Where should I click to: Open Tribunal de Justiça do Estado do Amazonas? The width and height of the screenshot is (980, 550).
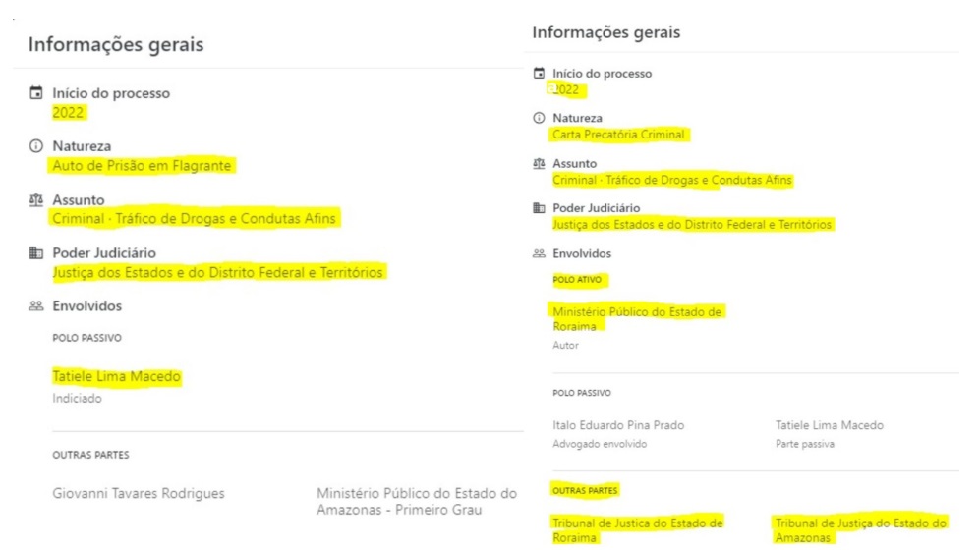[x=860, y=529]
